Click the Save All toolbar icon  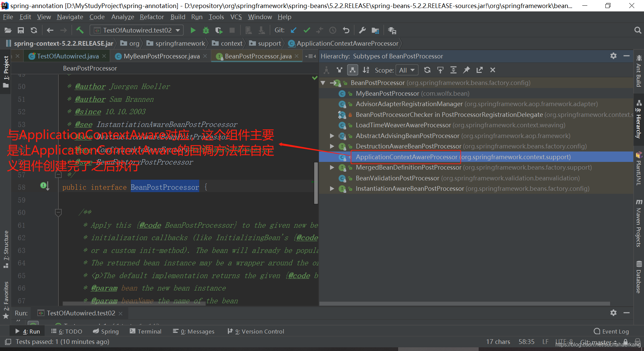tap(21, 31)
